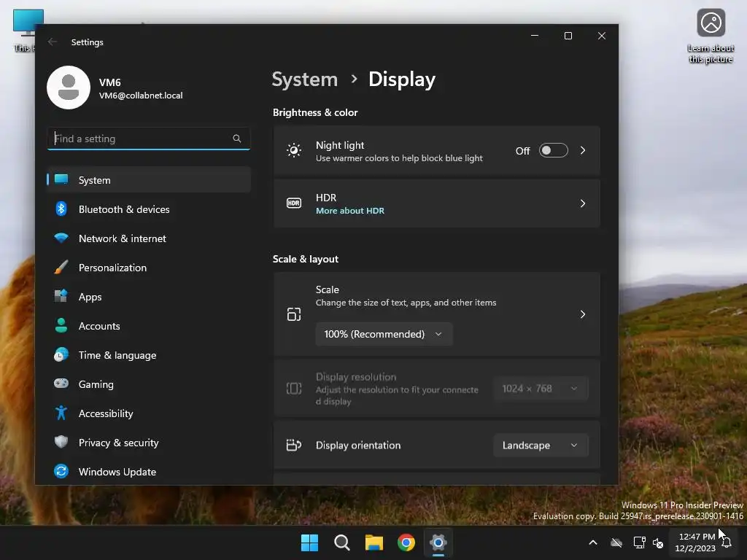Show hidden tray icons chevron

[593, 542]
